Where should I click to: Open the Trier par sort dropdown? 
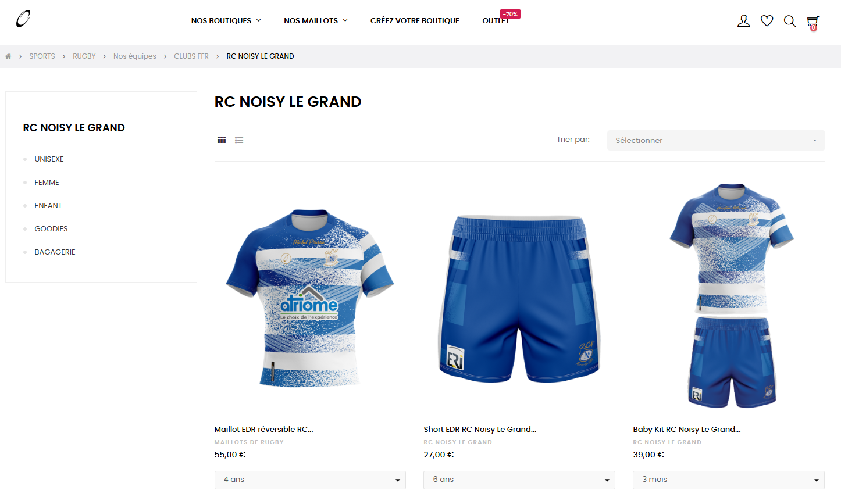[x=715, y=140]
